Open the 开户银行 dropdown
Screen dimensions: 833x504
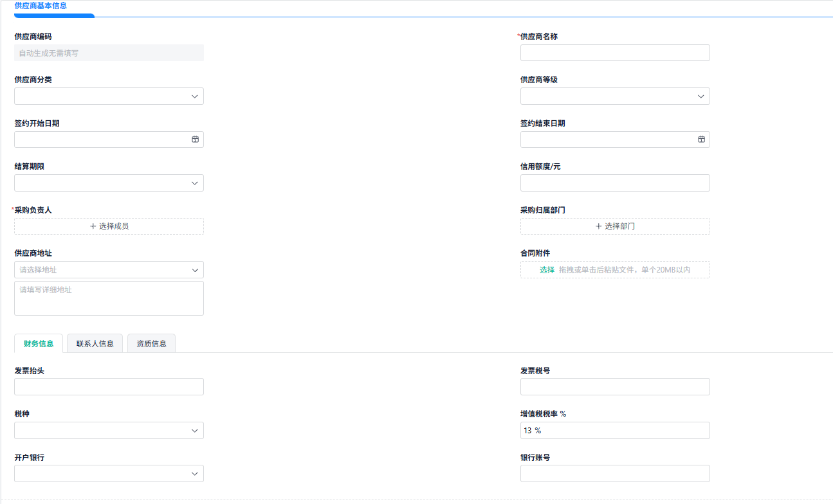coord(109,474)
